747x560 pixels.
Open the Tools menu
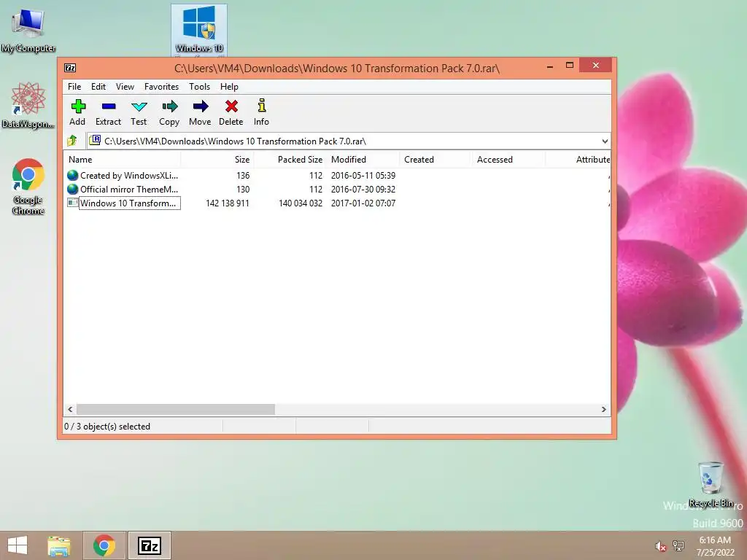click(x=200, y=87)
